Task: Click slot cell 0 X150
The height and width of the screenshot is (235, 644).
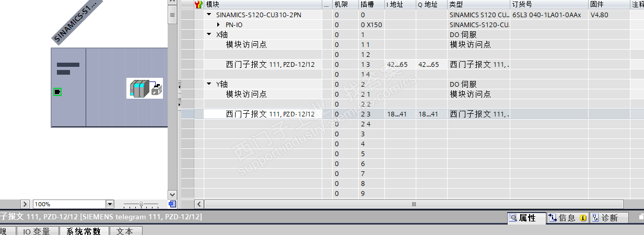Action: [x=372, y=25]
